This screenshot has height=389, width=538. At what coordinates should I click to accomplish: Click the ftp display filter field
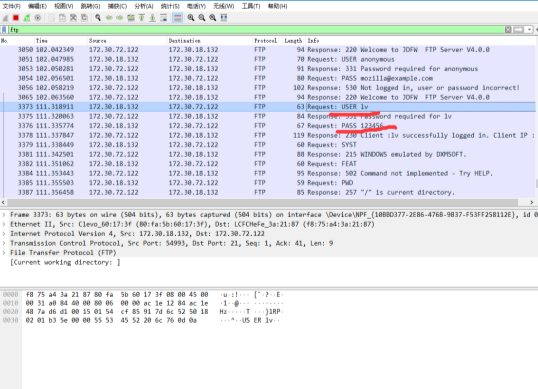(256, 30)
